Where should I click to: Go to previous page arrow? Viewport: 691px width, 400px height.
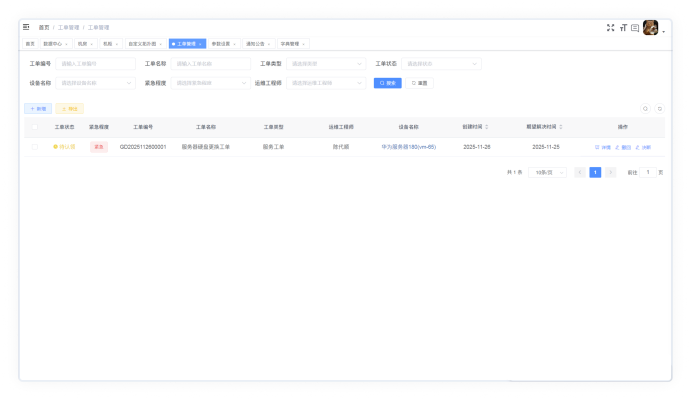tap(580, 172)
